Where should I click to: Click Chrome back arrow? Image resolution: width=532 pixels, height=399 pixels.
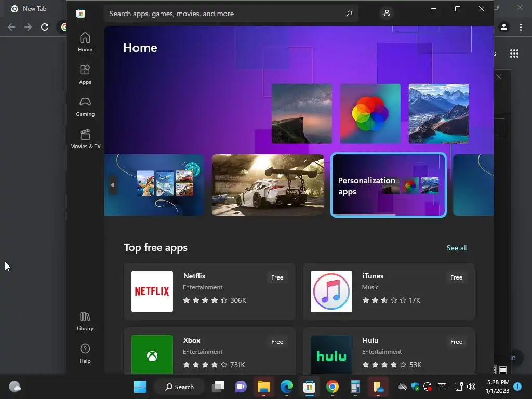pos(11,27)
